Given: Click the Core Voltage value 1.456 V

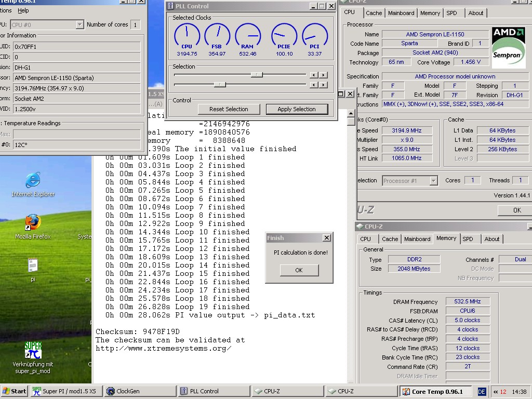Looking at the screenshot, I should [x=471, y=62].
